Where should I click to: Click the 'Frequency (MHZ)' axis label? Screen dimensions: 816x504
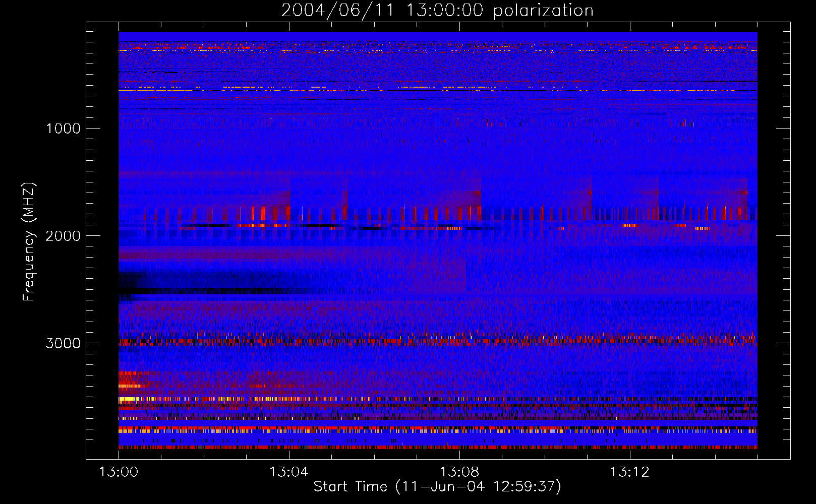point(29,242)
